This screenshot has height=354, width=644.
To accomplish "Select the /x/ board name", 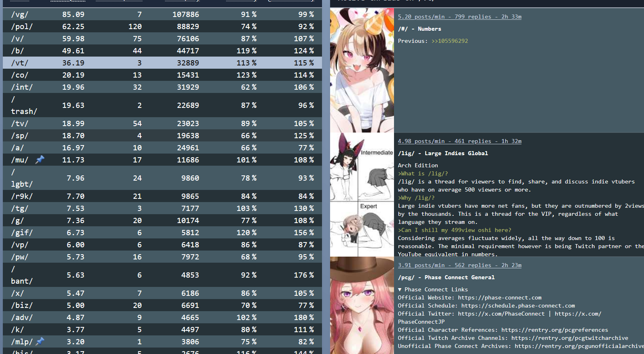I will [17, 293].
